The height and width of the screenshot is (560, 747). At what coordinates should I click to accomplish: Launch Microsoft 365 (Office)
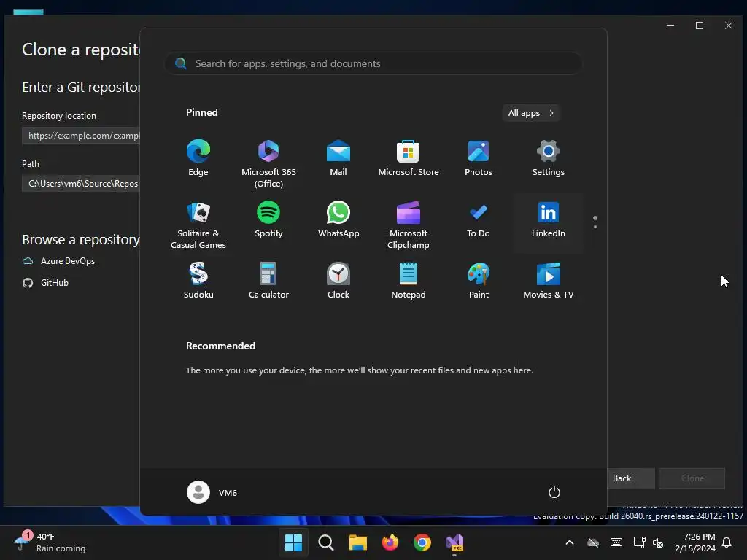coord(268,163)
